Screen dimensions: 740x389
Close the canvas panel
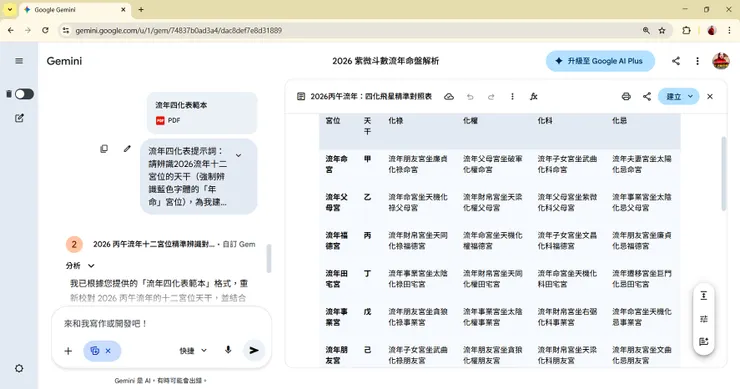pos(710,96)
